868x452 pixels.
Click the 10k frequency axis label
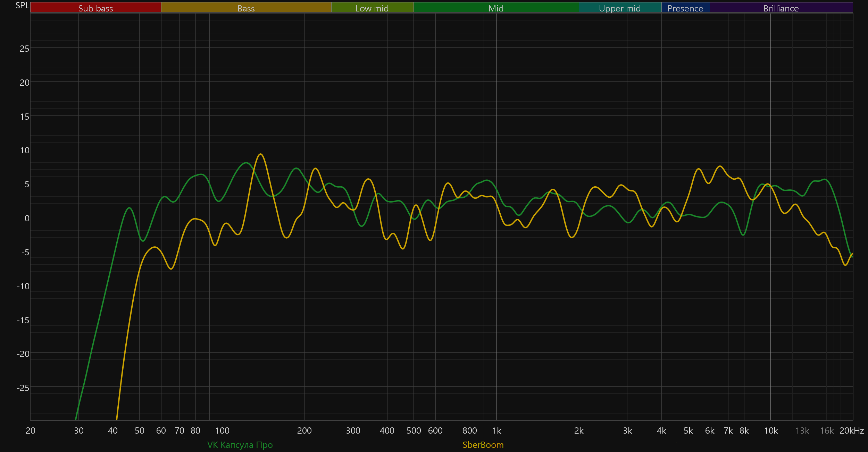771,431
